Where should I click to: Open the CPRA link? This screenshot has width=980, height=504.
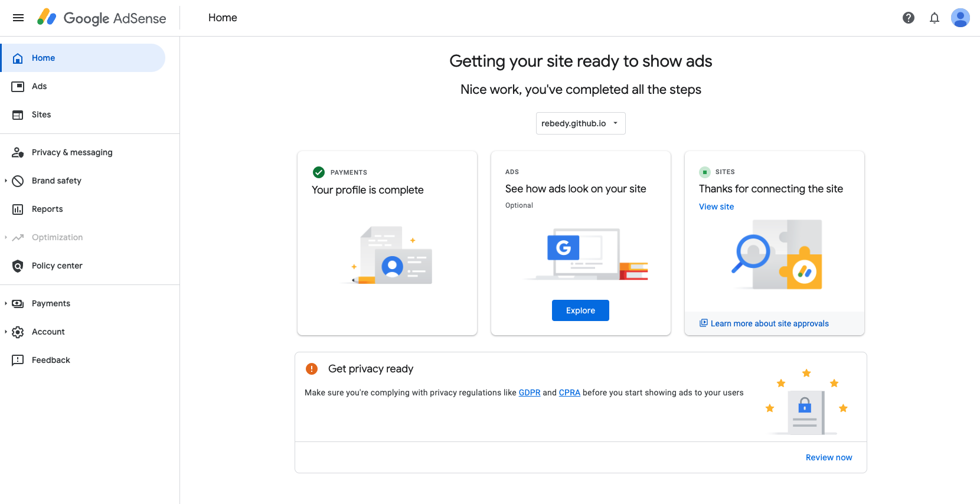(570, 392)
